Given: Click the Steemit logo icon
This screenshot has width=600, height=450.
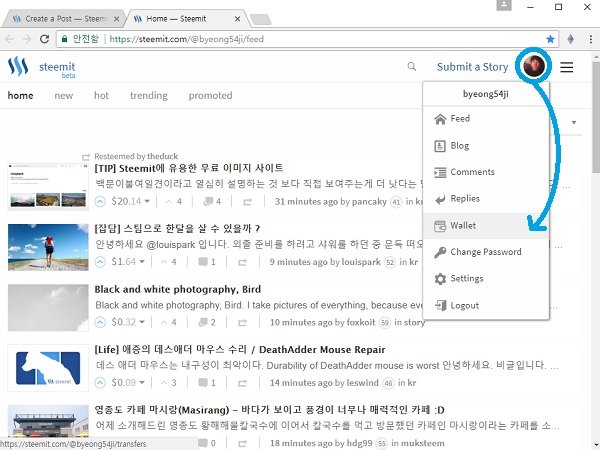Looking at the screenshot, I should 18,67.
